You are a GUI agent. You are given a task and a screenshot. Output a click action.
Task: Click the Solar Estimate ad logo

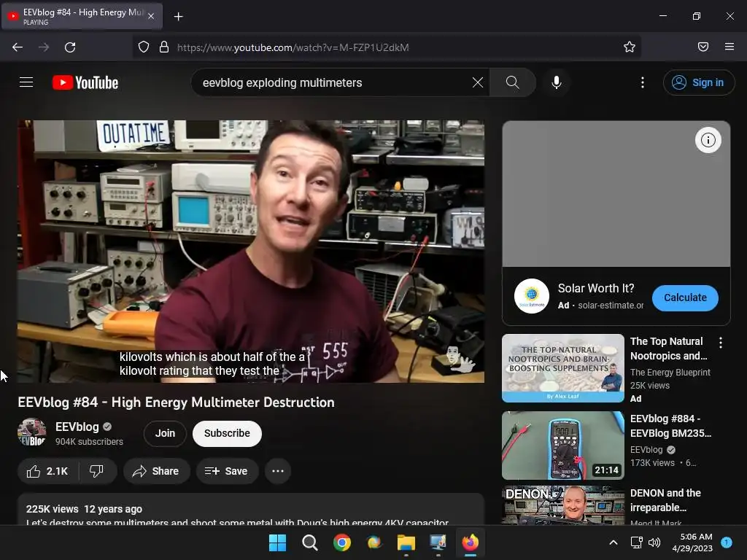point(532,296)
